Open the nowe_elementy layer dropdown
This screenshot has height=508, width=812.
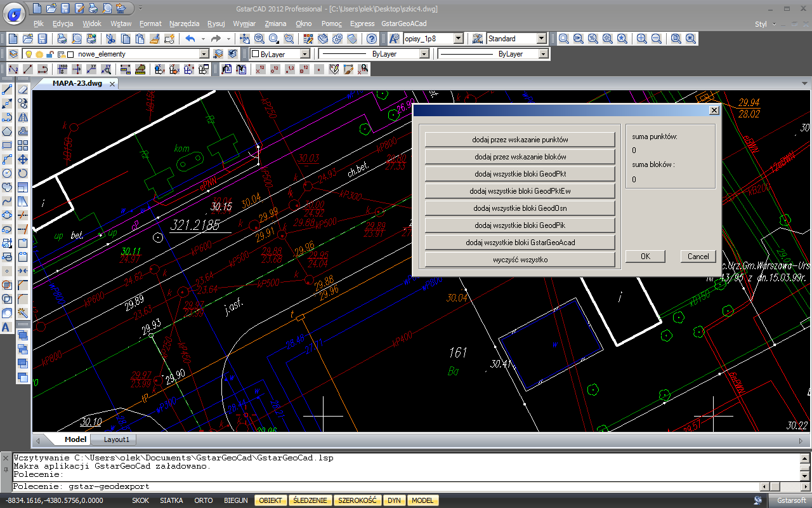point(204,54)
